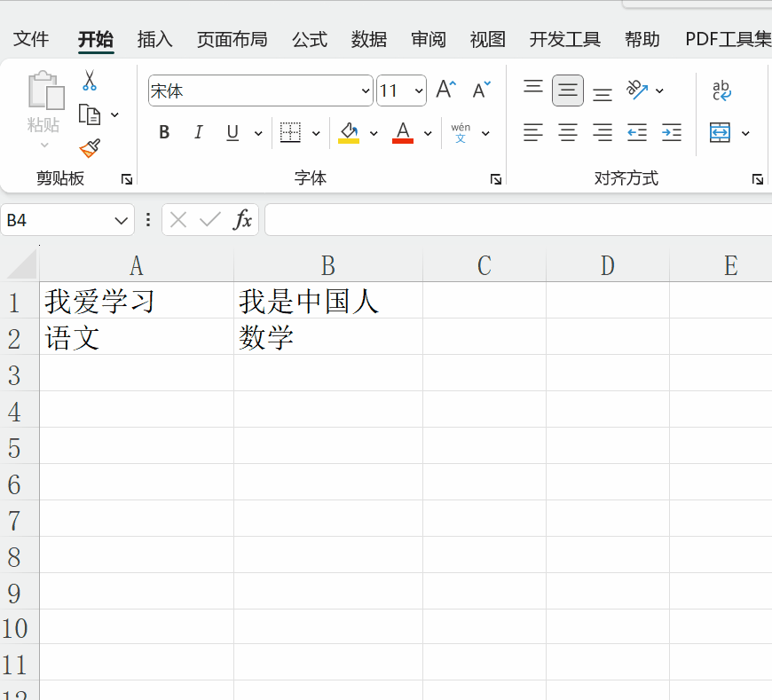772x700 pixels.
Task: Open the 文件 menu
Action: tap(31, 39)
